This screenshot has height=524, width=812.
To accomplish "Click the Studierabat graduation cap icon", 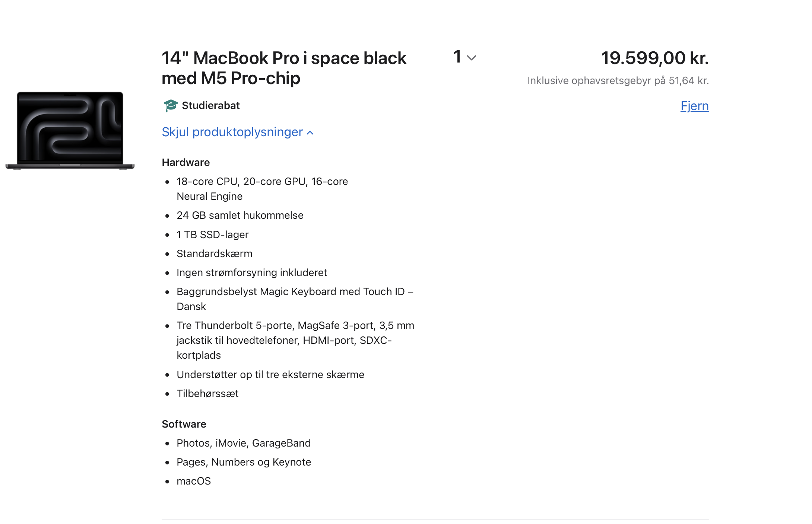I will pos(171,106).
